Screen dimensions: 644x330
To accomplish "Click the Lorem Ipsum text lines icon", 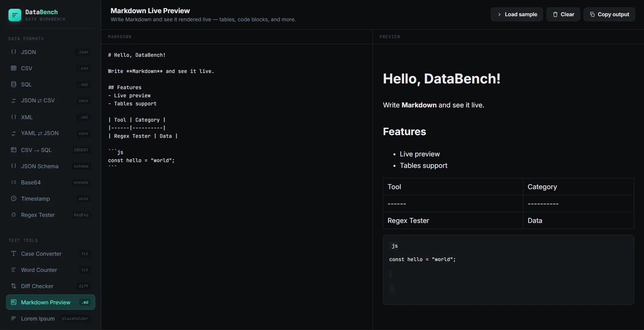I will [x=14, y=318].
